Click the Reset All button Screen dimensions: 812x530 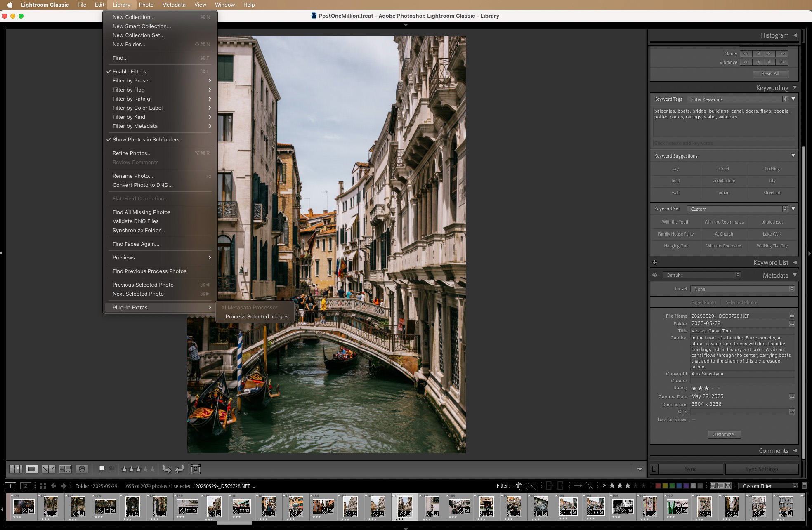pos(770,73)
